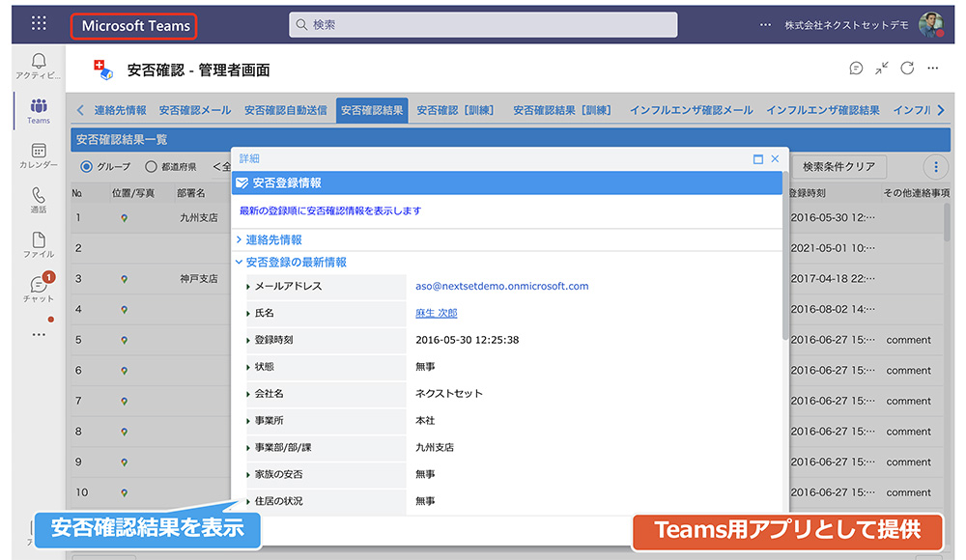Click the 安否確認 app logo icon
Image resolution: width=966 pixels, height=560 pixels.
pos(103,70)
